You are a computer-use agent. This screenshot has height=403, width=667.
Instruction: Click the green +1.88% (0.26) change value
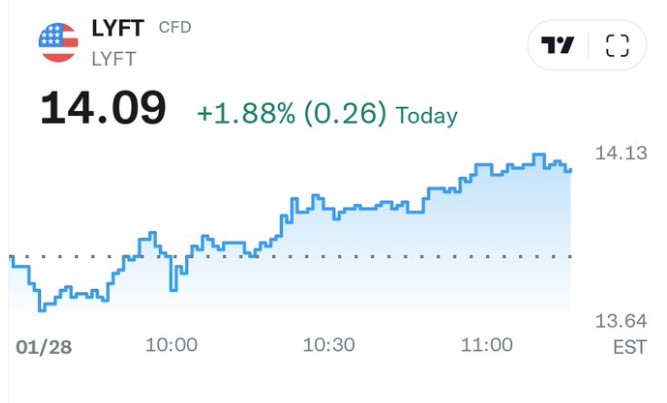291,114
